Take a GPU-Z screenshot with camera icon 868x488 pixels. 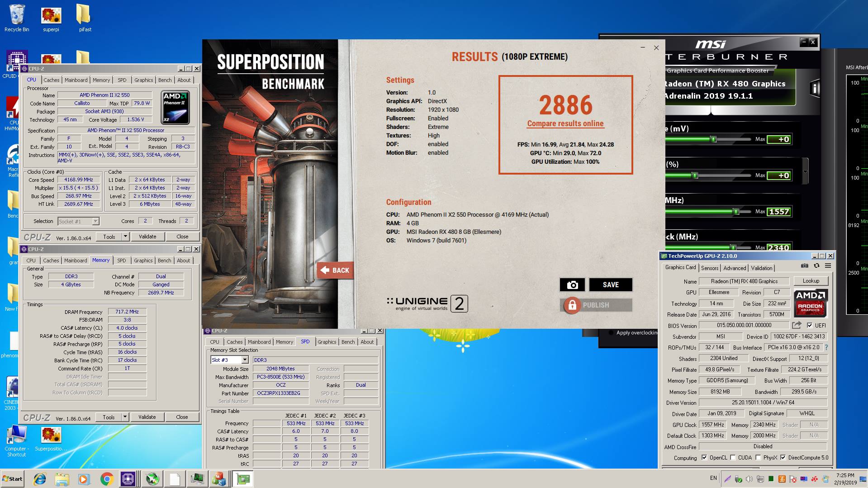805,266
